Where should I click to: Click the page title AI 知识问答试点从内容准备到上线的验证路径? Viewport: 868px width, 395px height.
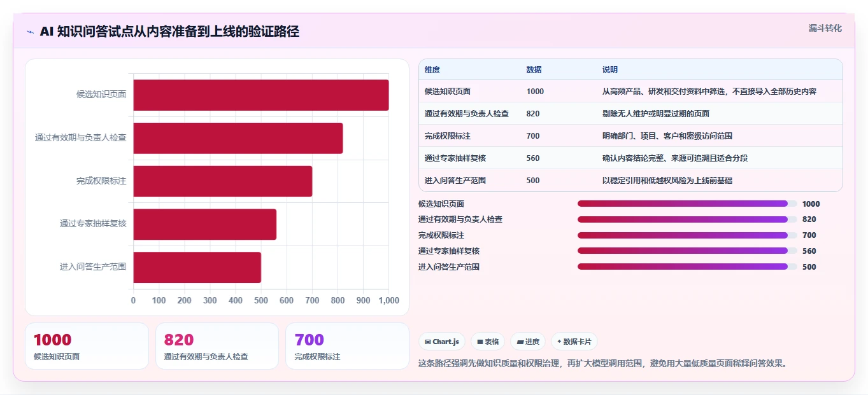point(169,31)
